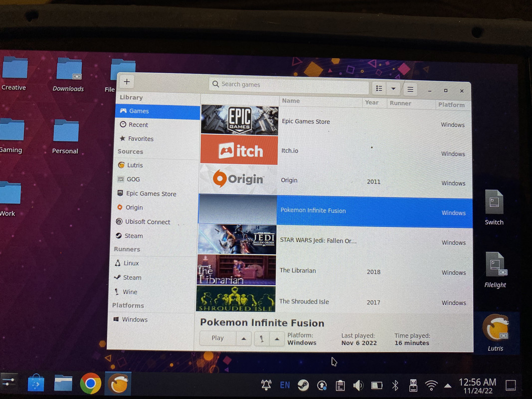Open the removable devices tray icon
532x399 pixels.
pyautogui.click(x=413, y=386)
